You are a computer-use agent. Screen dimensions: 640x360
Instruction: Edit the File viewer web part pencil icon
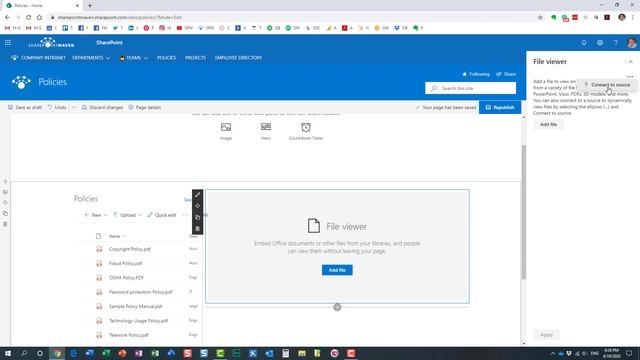pyautogui.click(x=198, y=195)
